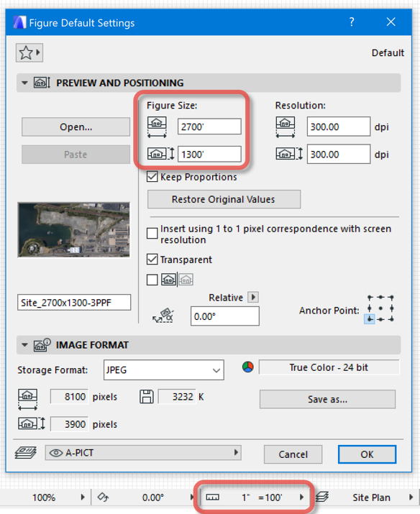This screenshot has height=514, width=420.
Task: Select the center anchor point
Action: [x=380, y=308]
